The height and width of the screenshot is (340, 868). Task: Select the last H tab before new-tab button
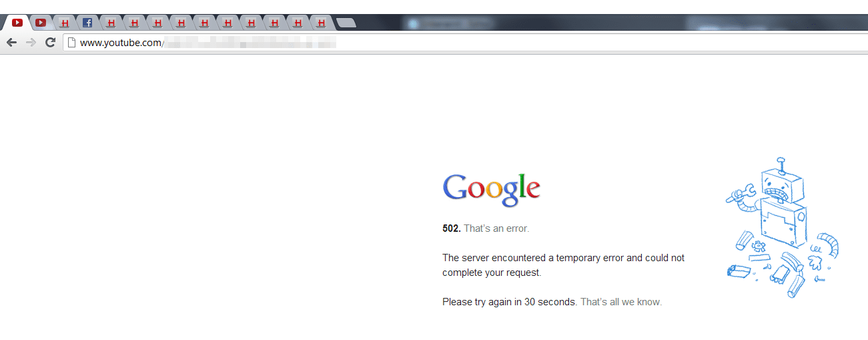321,23
